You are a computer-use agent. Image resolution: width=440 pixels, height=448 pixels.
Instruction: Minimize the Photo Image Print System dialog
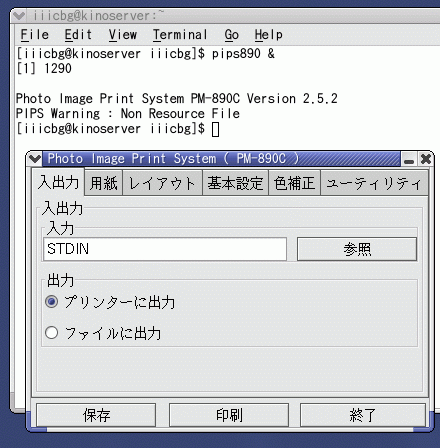(409, 159)
